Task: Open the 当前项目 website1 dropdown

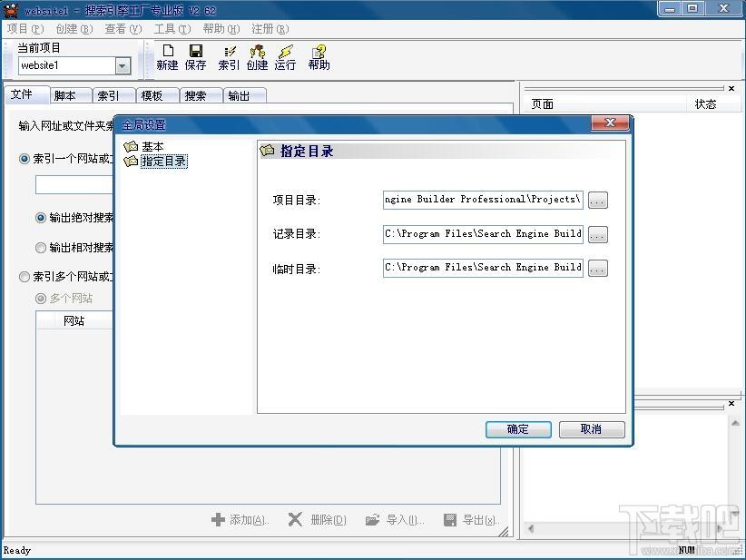Action: (x=123, y=65)
